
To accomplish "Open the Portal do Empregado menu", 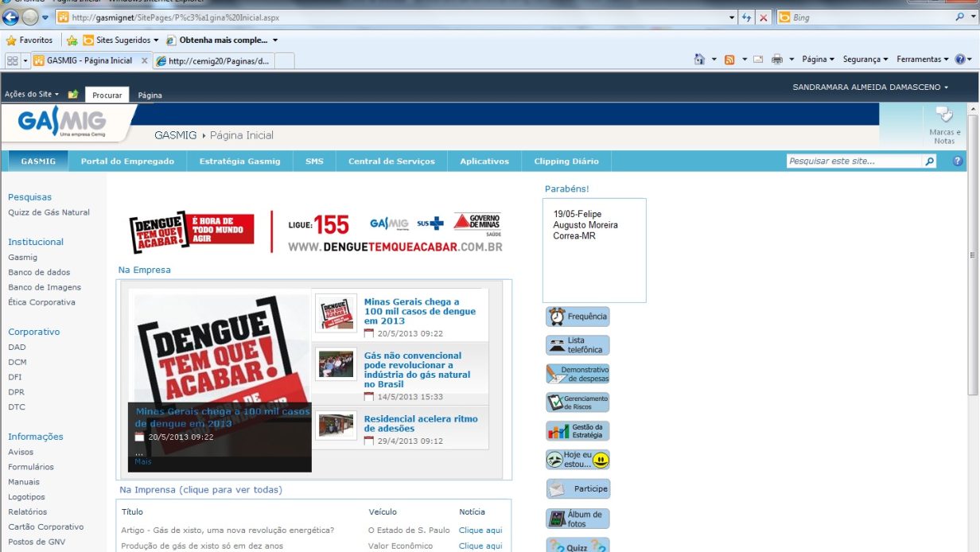I will [x=127, y=161].
